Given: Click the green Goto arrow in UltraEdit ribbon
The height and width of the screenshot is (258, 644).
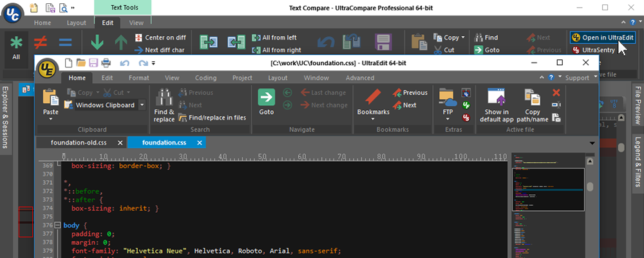Looking at the screenshot, I should coord(266,97).
